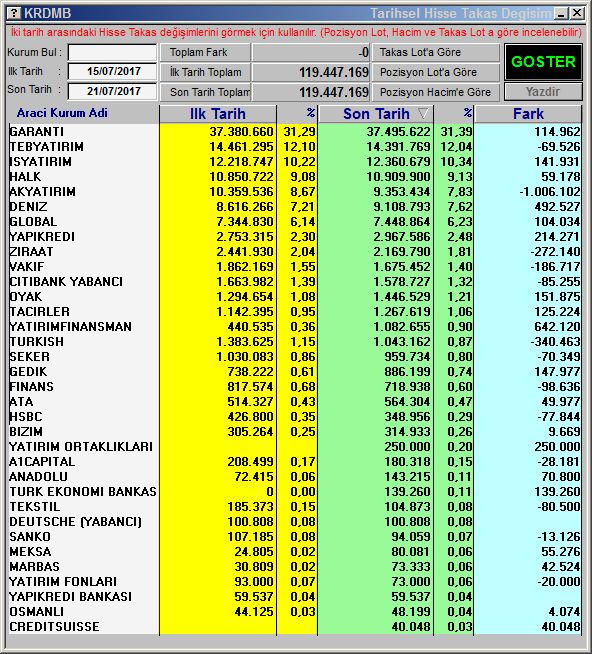Screen dimensions: 592x654
Task: Select the GARANTI row
Action: point(295,132)
